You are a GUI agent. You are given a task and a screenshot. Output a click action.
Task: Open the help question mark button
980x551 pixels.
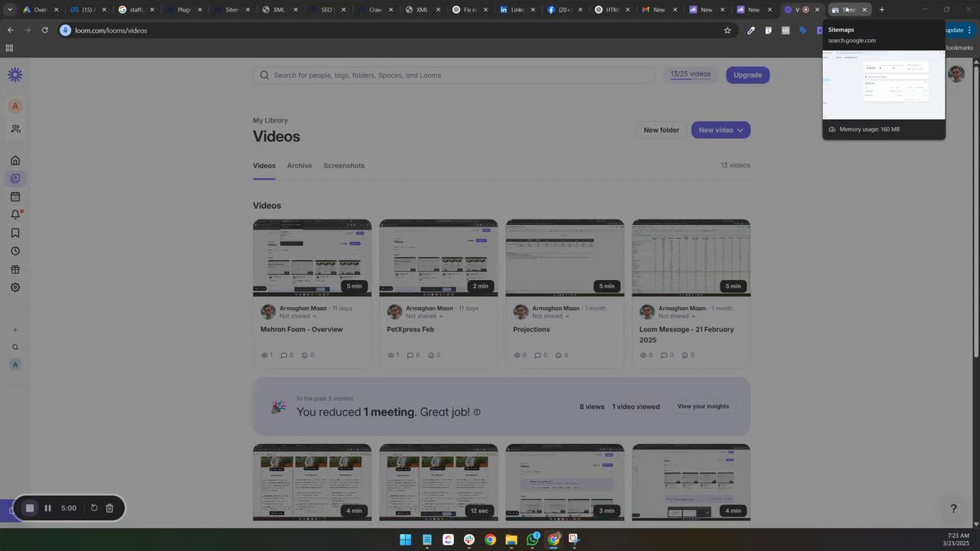(953, 509)
